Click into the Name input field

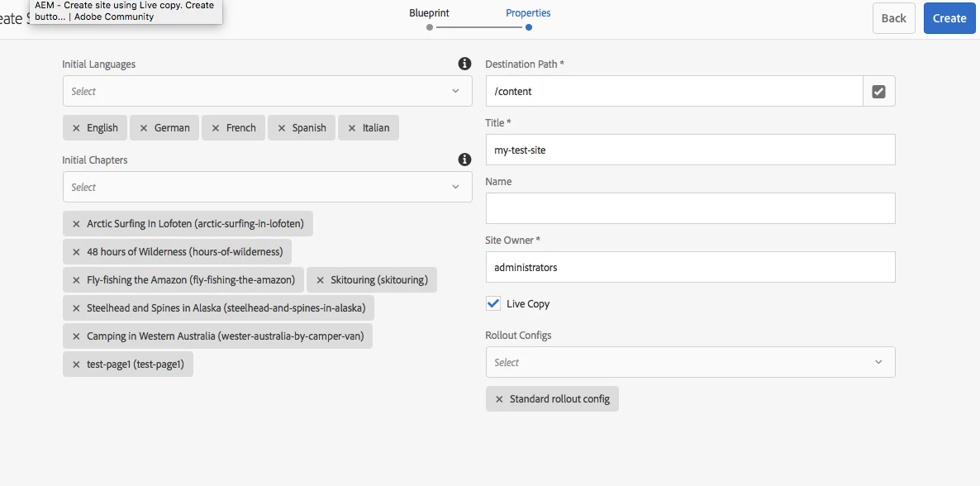point(690,208)
